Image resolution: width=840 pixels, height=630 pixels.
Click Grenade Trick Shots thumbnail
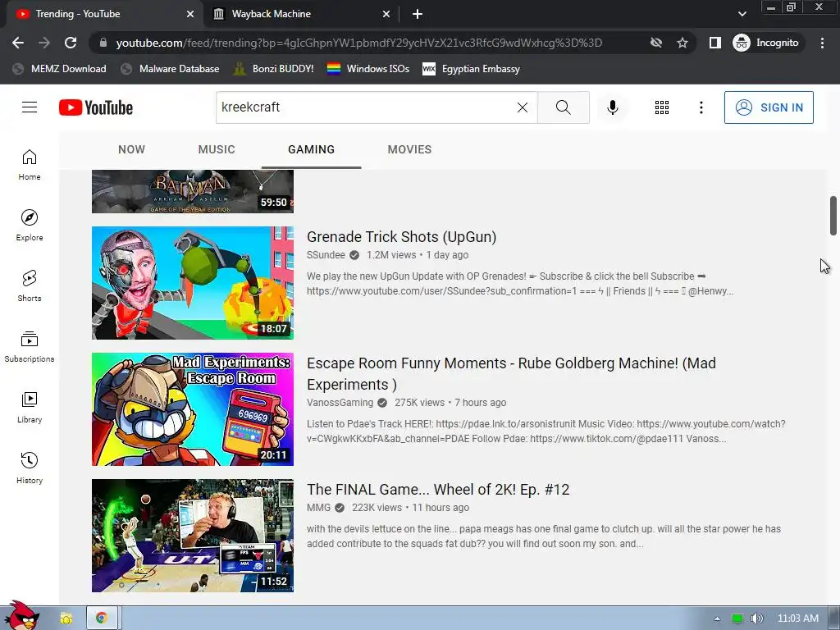(192, 283)
